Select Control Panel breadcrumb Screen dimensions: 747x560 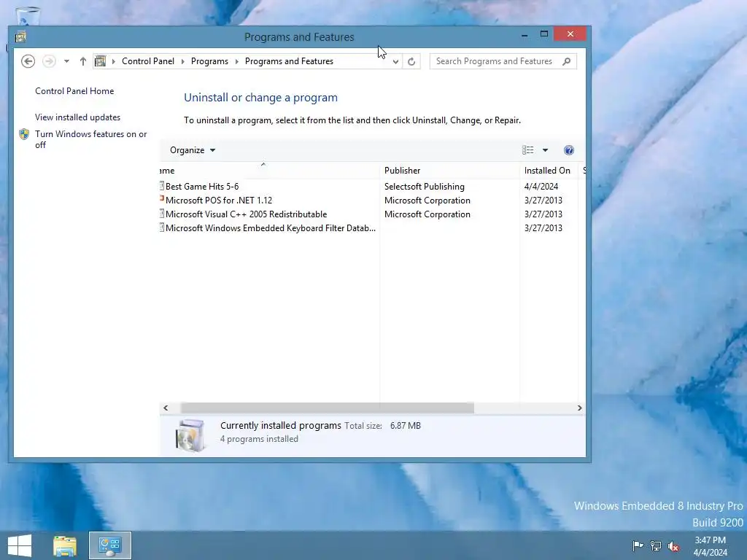pyautogui.click(x=148, y=61)
